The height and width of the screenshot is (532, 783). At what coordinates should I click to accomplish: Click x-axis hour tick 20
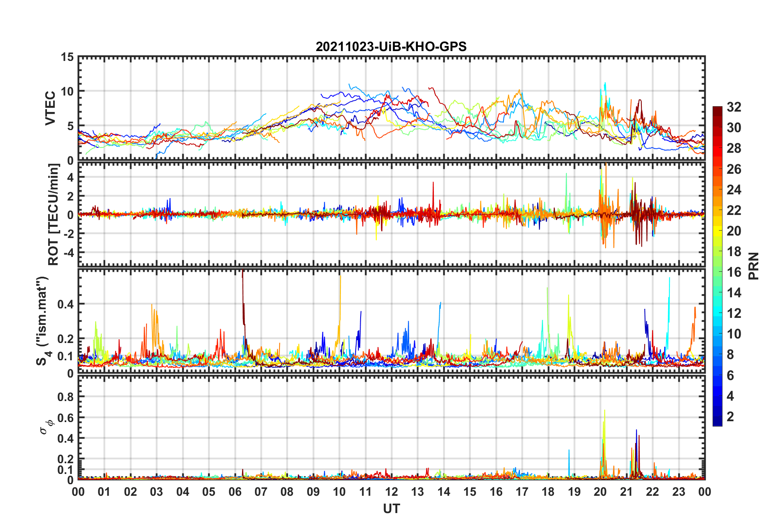click(x=600, y=492)
